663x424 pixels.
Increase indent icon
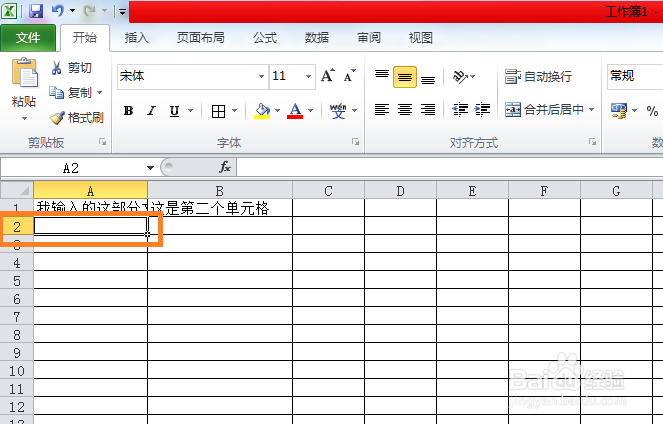tap(482, 110)
